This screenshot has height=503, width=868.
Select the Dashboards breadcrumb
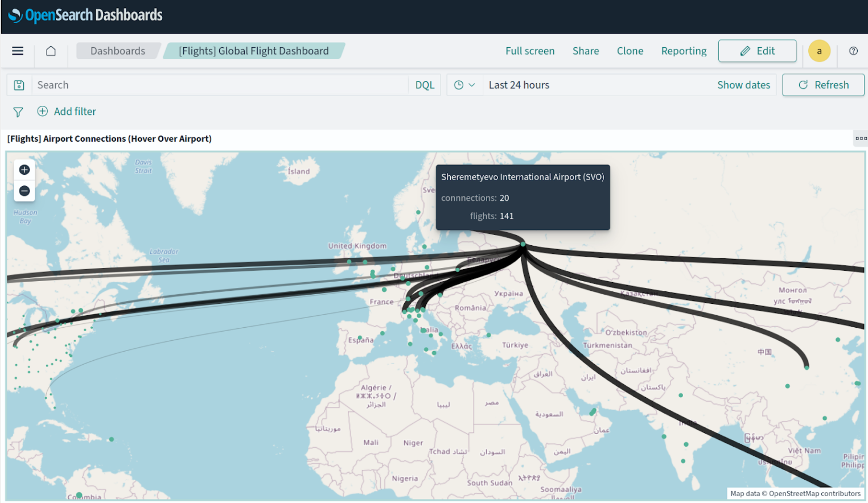[117, 51]
